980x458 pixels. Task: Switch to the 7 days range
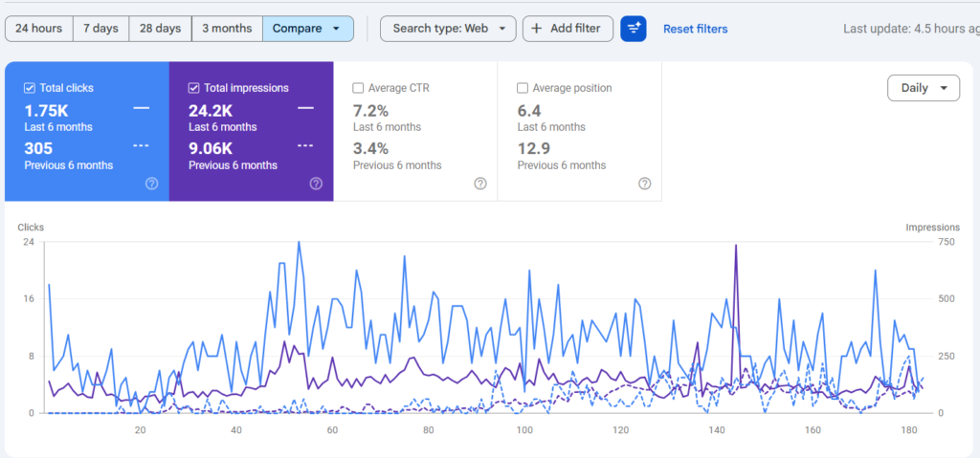click(100, 29)
